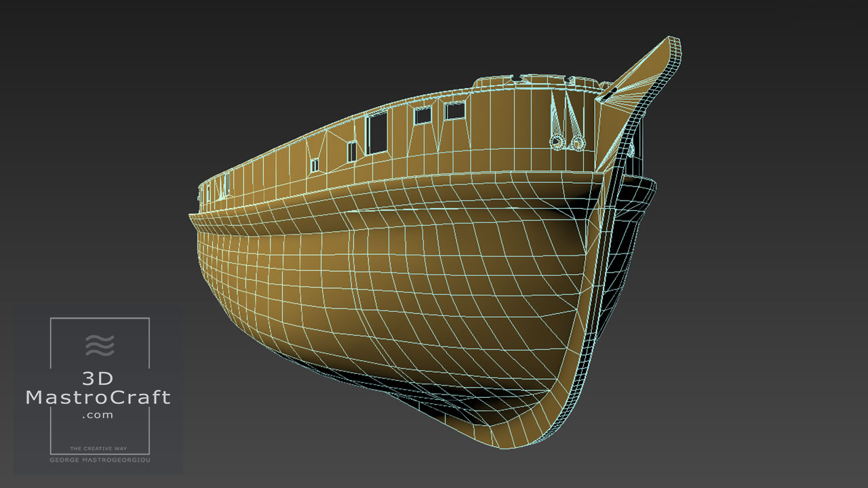The height and width of the screenshot is (488, 868).
Task: Select the smallest gunport on the bulwark
Action: point(315,165)
